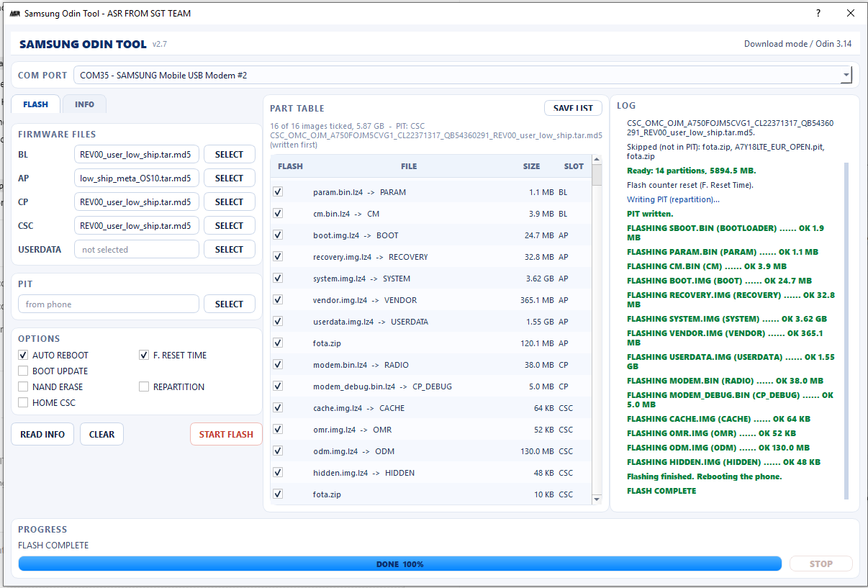Click the title bar help question mark
868x588 pixels.
click(x=818, y=14)
